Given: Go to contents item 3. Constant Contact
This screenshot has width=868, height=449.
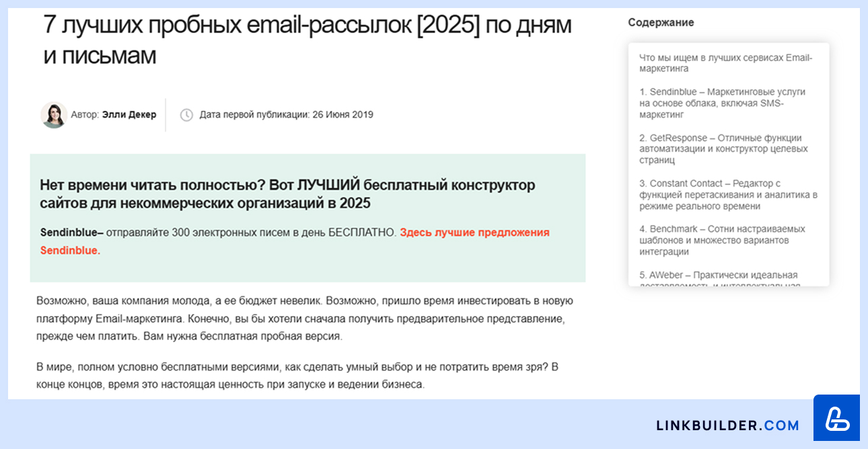Looking at the screenshot, I should tap(728, 195).
